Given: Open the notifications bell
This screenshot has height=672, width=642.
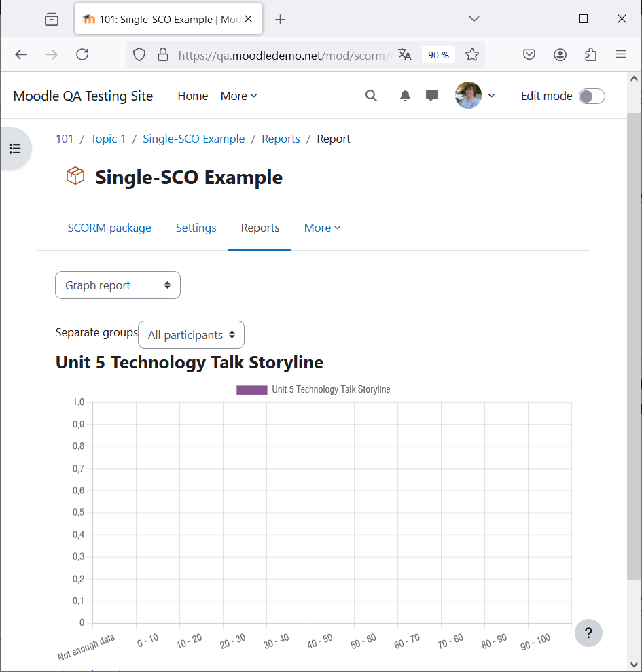Looking at the screenshot, I should point(405,96).
